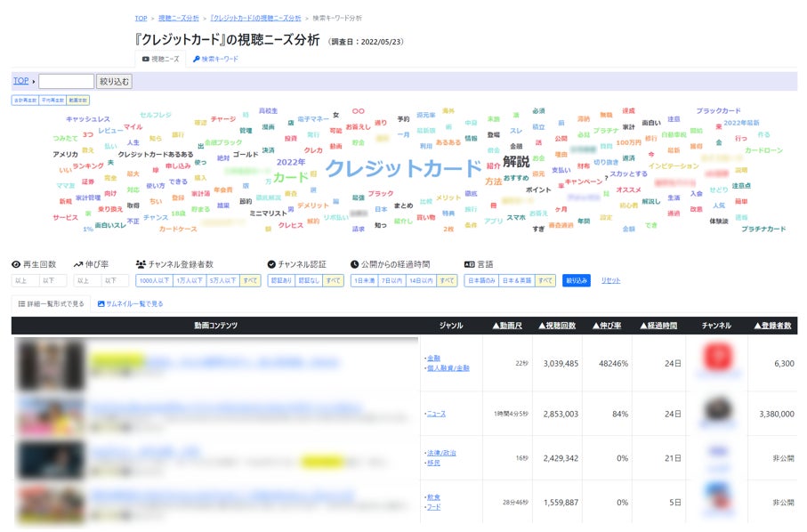Viewport: 807px width, 532px height.
Task: Click the リセット link
Action: (610, 280)
